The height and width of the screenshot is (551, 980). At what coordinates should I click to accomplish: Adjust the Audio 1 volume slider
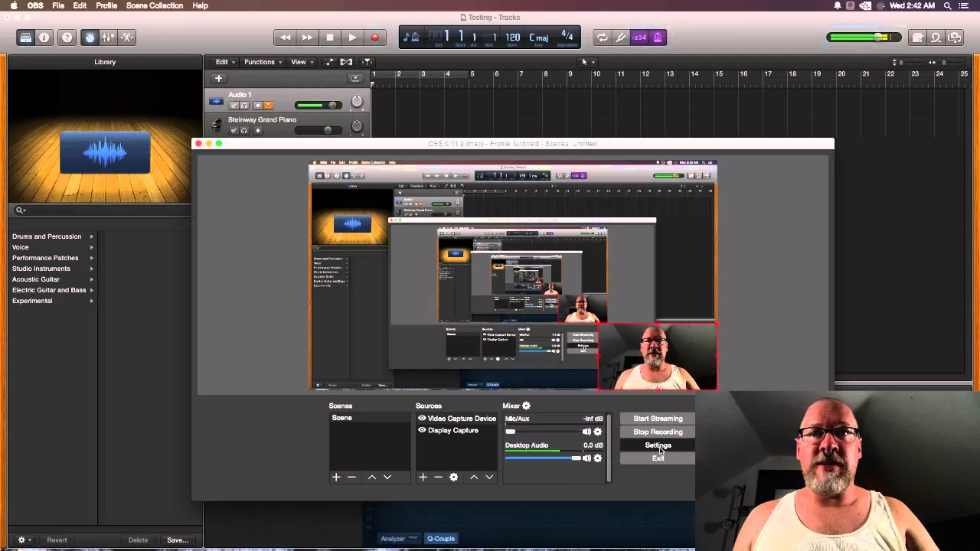[317, 106]
